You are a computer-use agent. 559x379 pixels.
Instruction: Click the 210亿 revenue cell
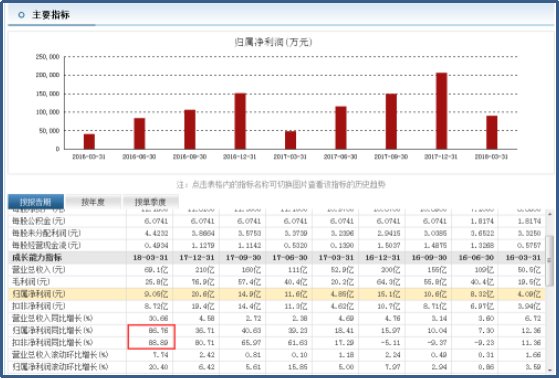[x=205, y=270]
